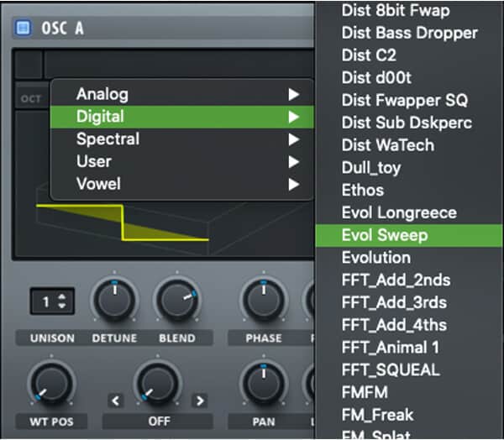Click the Pan knob
Viewport: 504px width, 440px height.
tap(264, 383)
